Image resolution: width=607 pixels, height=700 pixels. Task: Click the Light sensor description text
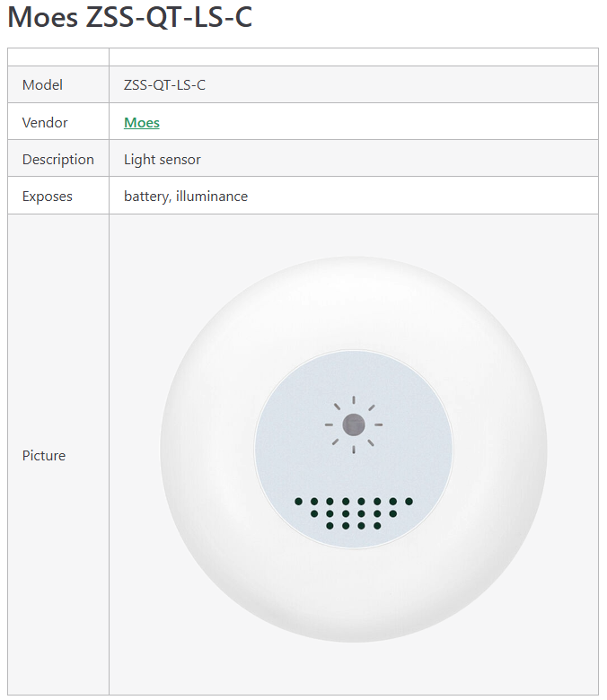[163, 160]
